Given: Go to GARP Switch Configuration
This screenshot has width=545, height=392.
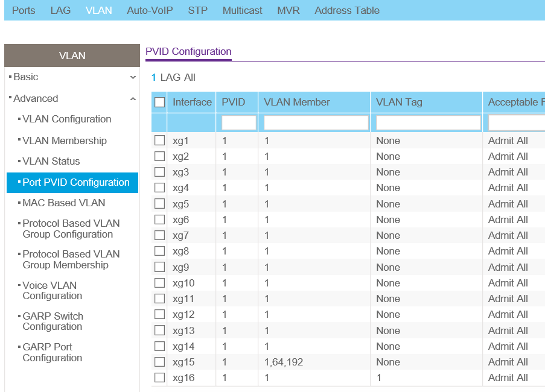Looking at the screenshot, I should 53,321.
